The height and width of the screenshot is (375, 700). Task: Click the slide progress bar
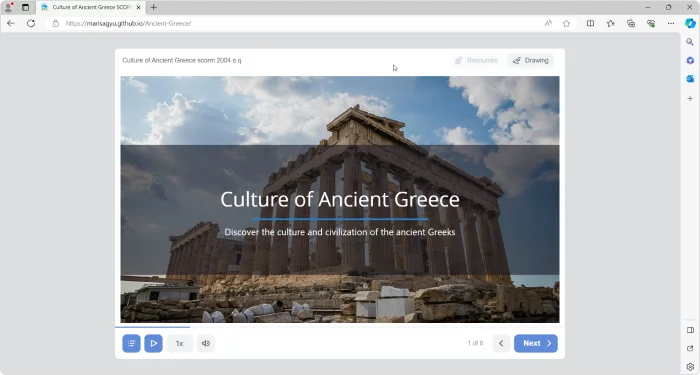pyautogui.click(x=340, y=327)
